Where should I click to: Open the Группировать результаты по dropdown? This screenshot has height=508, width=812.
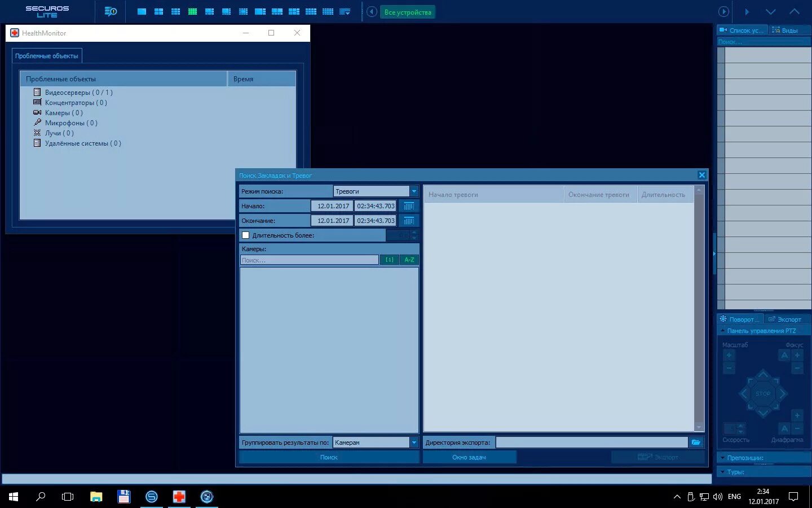coord(376,443)
